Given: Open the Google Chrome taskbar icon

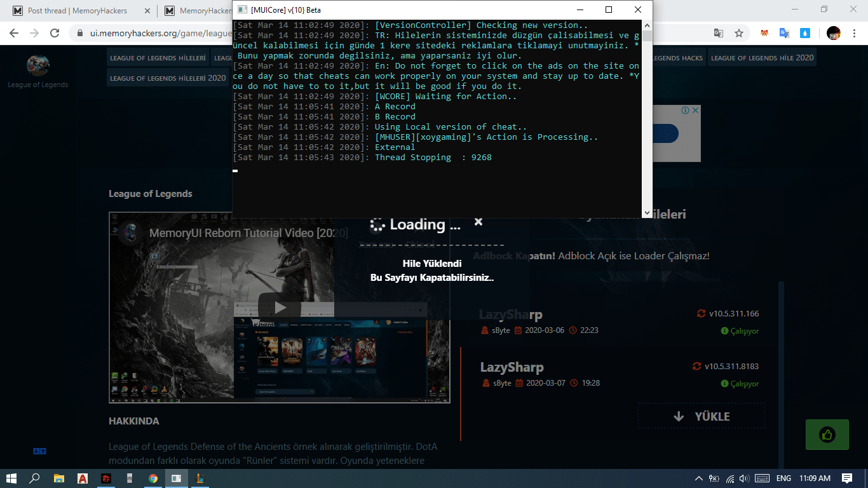Looking at the screenshot, I should point(153,478).
